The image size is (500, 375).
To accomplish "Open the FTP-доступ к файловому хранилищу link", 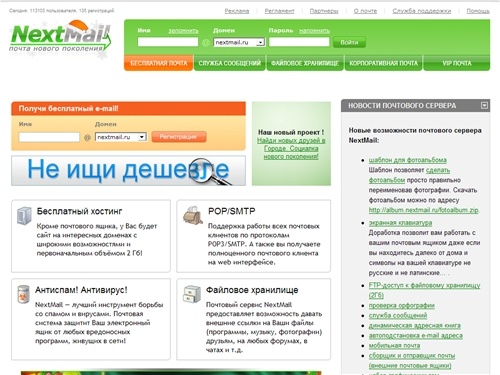I will point(424,290).
